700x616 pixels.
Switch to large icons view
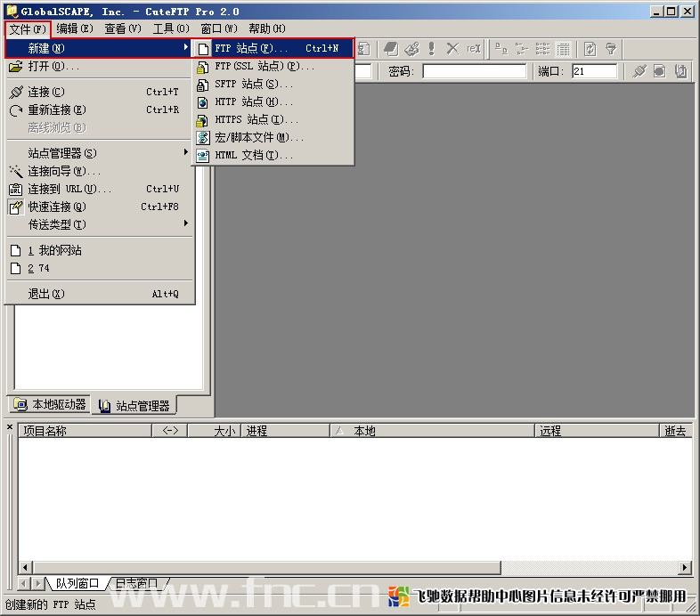[x=501, y=49]
